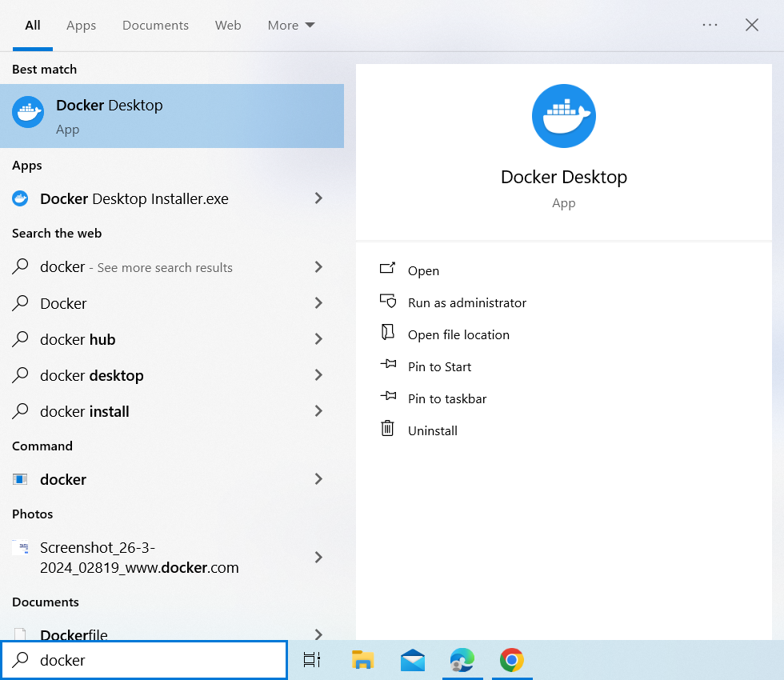Switch to Google Chrome on the taskbar
Screen dimensions: 784x680
512,660
